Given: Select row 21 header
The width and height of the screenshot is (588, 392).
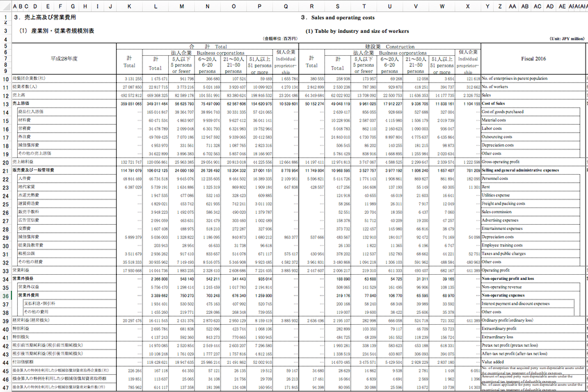Looking at the screenshot, I should [6, 171].
